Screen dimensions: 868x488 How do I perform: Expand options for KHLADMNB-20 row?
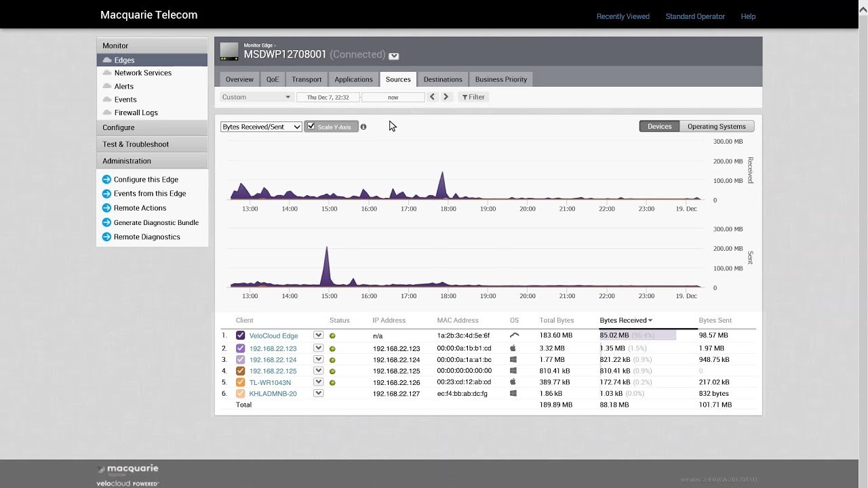(x=318, y=393)
